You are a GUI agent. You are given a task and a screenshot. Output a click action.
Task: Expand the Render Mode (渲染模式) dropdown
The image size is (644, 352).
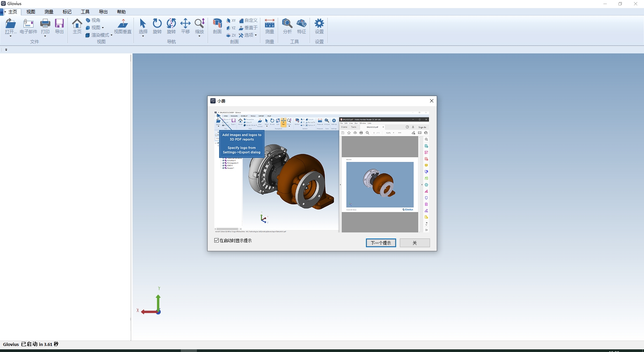[x=99, y=35]
